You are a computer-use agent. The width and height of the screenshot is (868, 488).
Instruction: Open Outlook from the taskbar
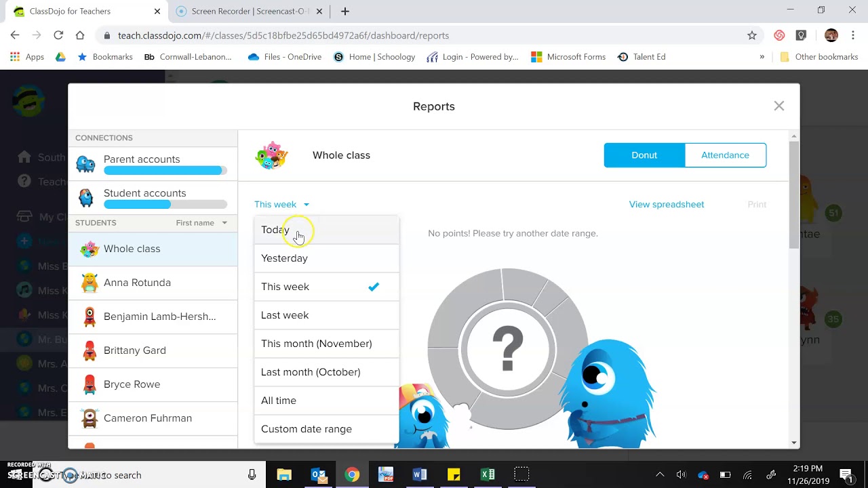(318, 474)
